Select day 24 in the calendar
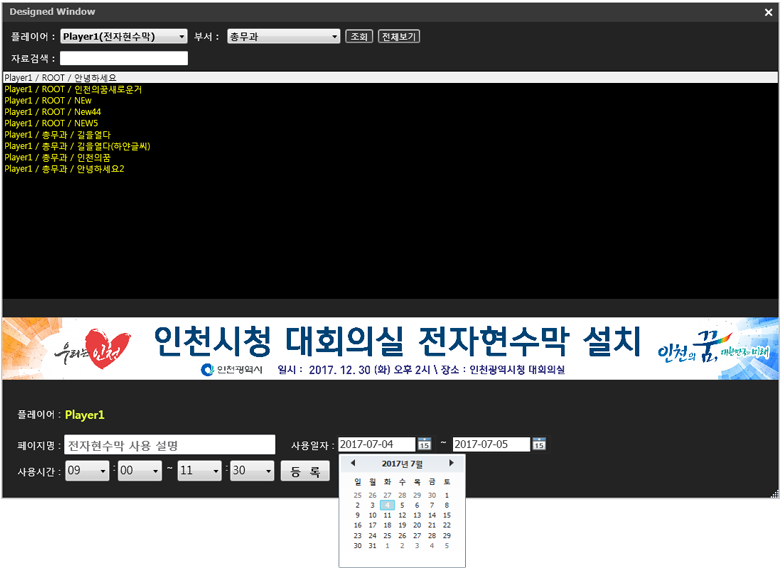The height and width of the screenshot is (569, 782). tap(373, 536)
